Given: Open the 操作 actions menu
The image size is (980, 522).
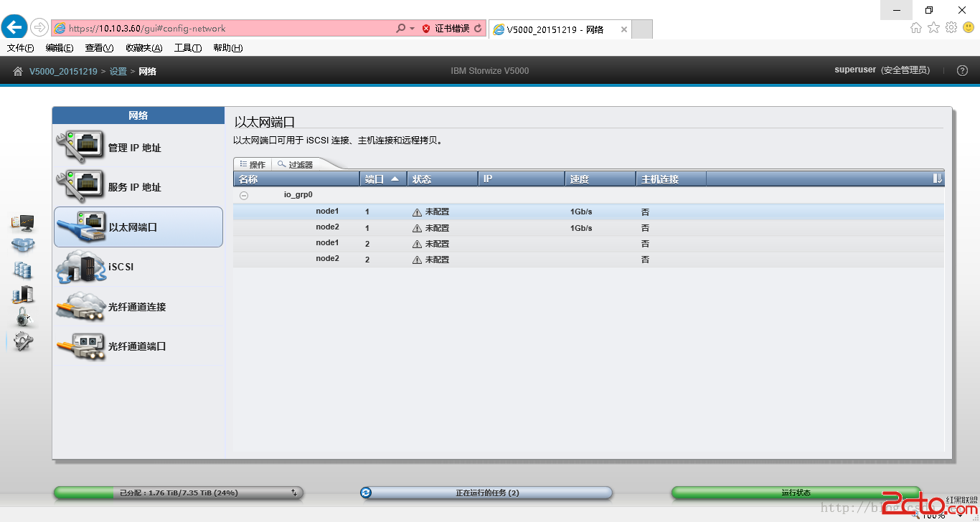Looking at the screenshot, I should 253,164.
